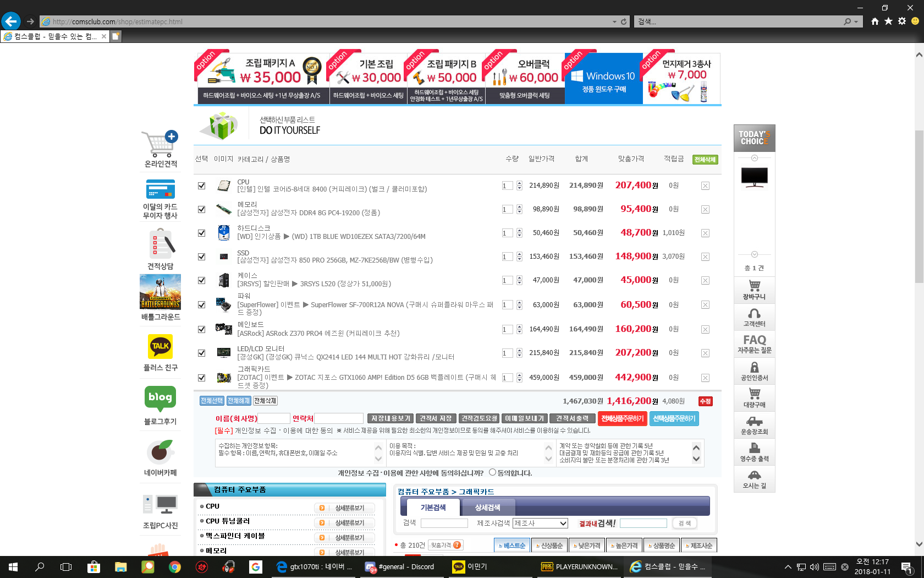Open 장바구니 in the right sidebar
924x578 pixels.
pyautogui.click(x=754, y=290)
